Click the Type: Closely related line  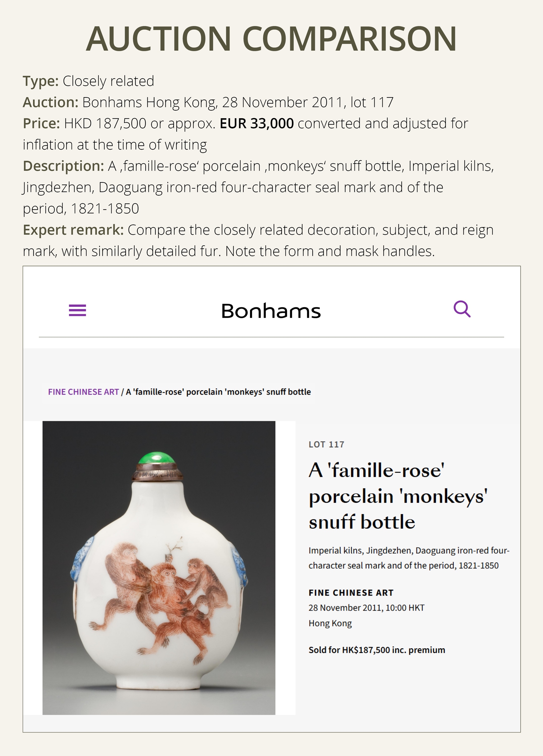point(88,81)
